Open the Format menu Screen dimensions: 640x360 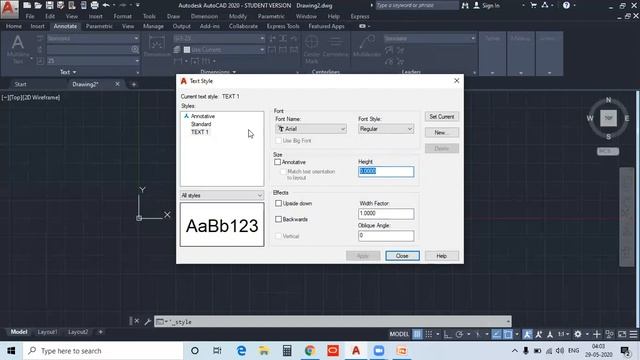click(122, 16)
